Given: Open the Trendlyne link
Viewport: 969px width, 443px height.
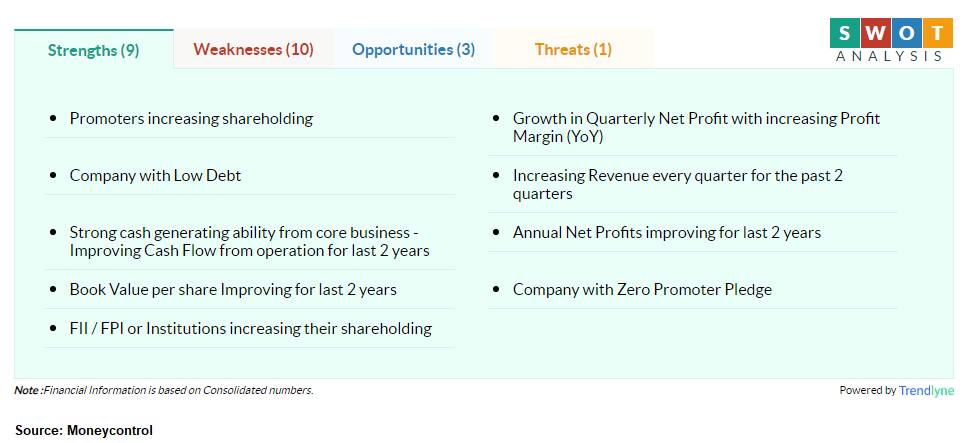Looking at the screenshot, I should (x=926, y=390).
